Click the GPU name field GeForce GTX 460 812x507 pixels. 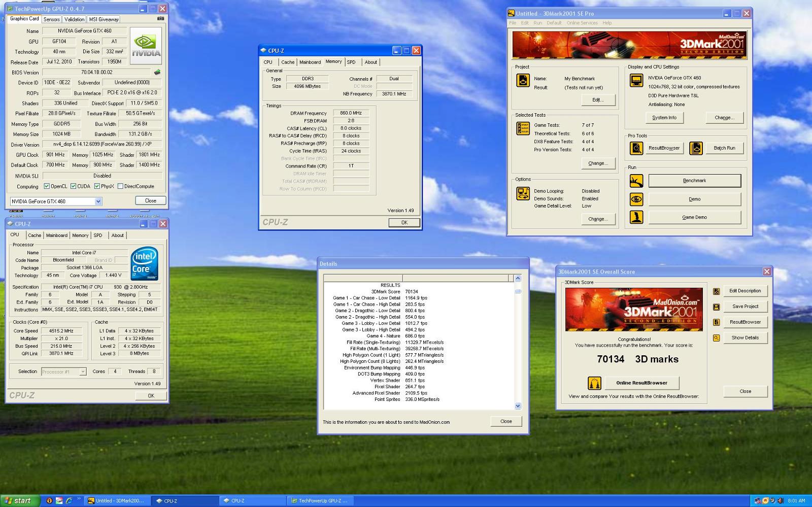84,31
